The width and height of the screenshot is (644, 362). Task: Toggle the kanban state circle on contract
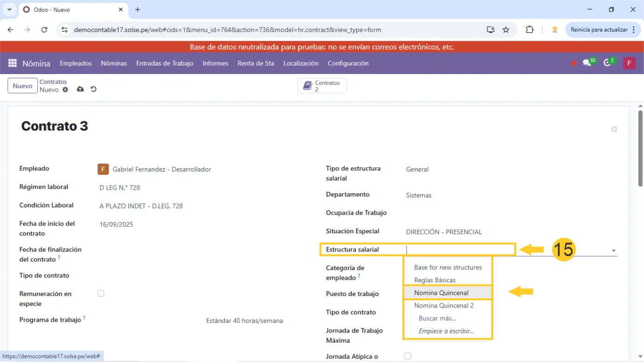coord(614,129)
